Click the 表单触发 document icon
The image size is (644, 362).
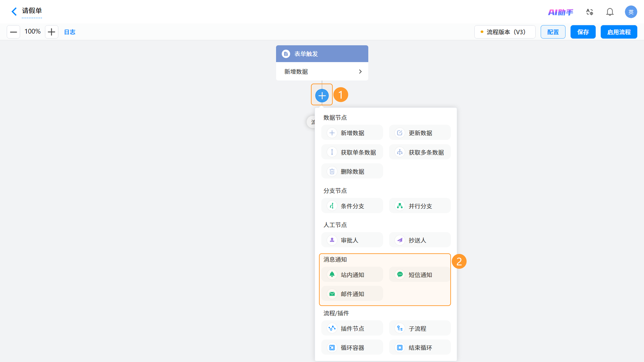(x=286, y=54)
